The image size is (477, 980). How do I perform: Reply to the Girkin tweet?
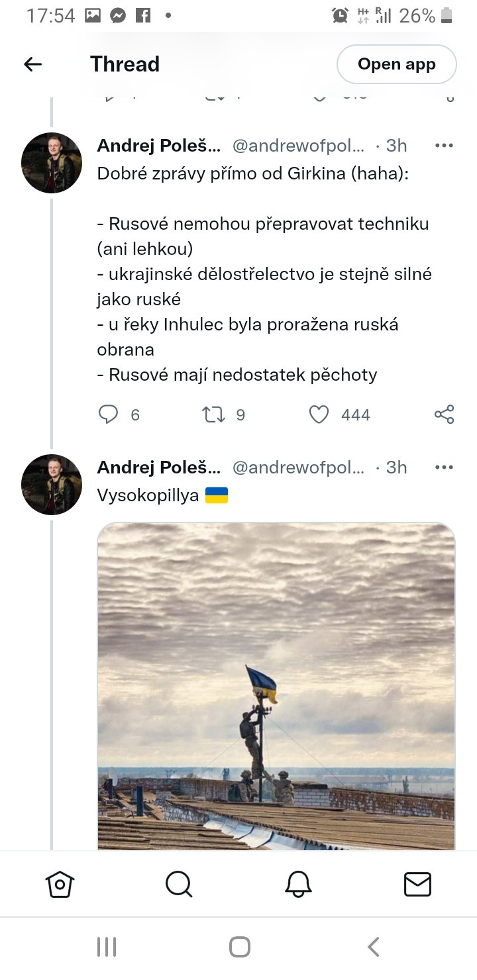coord(108,415)
